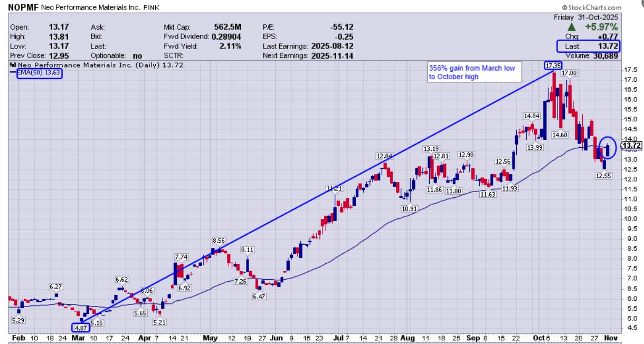Click the 12.55 low price label

click(x=603, y=176)
